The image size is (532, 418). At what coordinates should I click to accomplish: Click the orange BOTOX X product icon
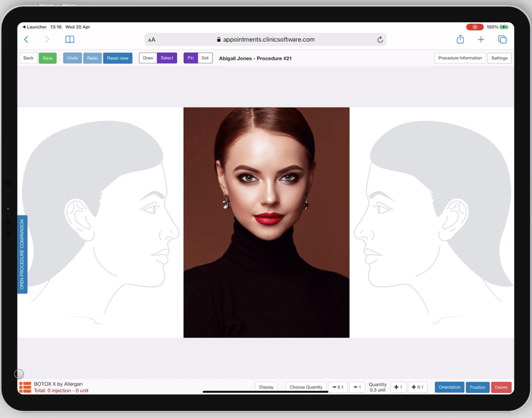25,387
